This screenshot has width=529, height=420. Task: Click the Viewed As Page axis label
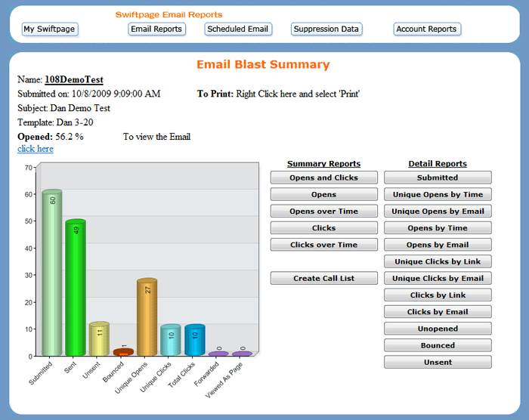pos(224,379)
